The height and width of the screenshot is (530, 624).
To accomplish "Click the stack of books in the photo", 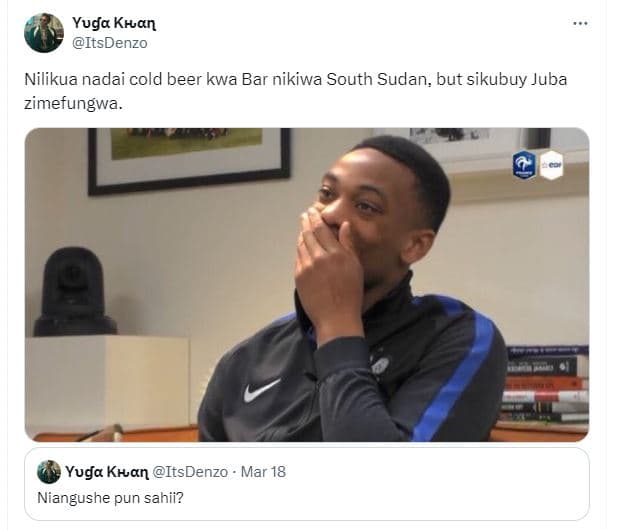I will coord(546,387).
